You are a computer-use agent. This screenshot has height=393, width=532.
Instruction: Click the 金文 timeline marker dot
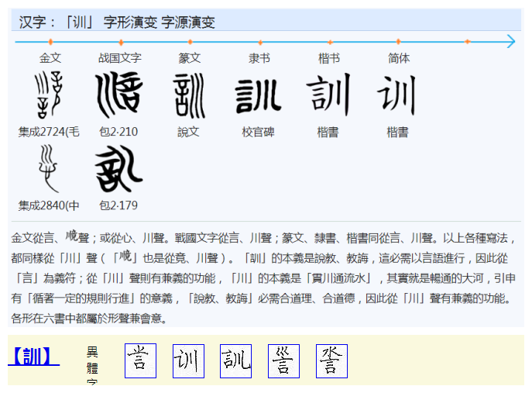[50, 42]
